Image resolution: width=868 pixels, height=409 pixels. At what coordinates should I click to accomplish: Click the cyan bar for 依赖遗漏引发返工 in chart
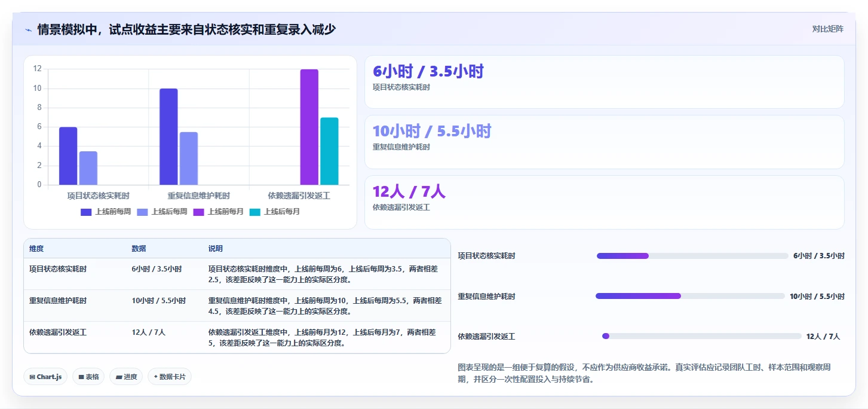[x=329, y=151]
